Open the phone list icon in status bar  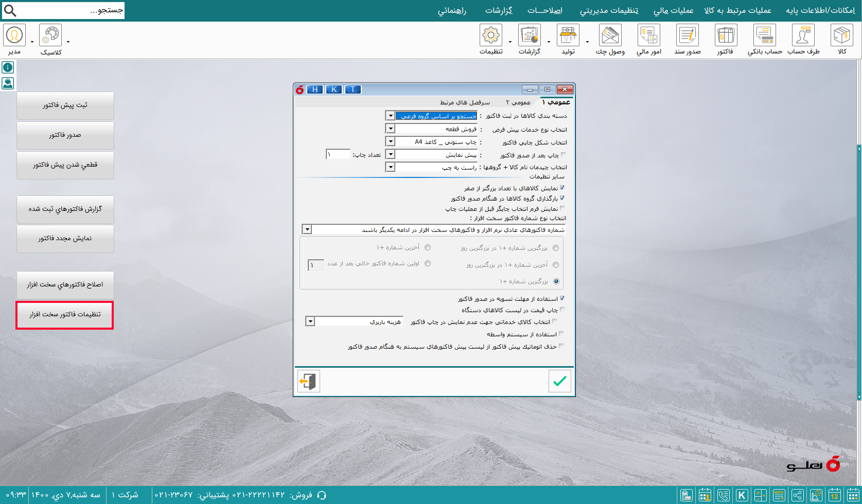click(723, 495)
